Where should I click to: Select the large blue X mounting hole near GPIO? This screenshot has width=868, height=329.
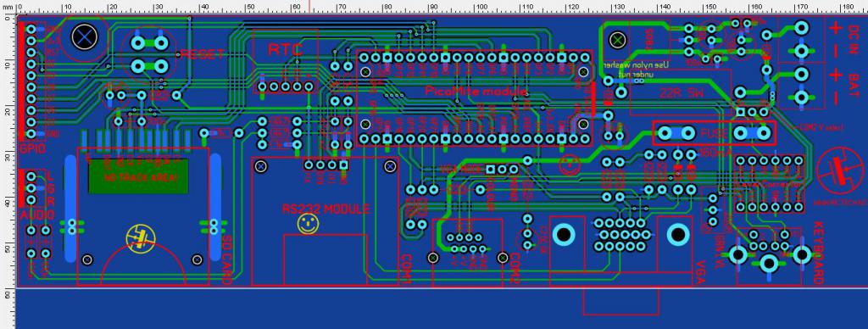click(x=85, y=36)
